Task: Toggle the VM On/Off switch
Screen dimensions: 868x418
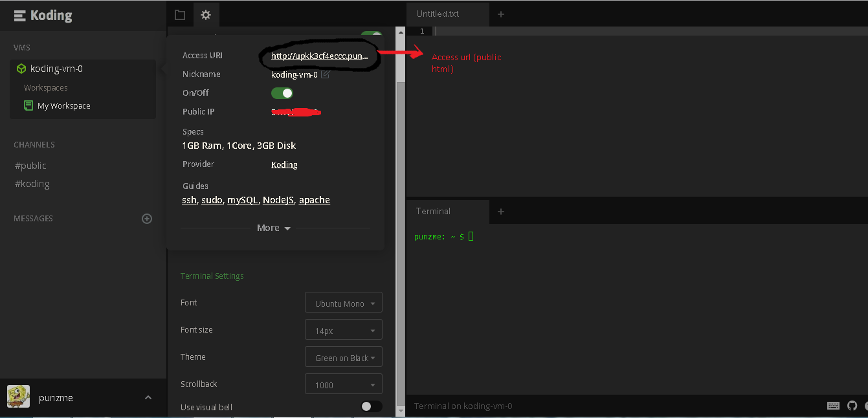Action: [282, 93]
